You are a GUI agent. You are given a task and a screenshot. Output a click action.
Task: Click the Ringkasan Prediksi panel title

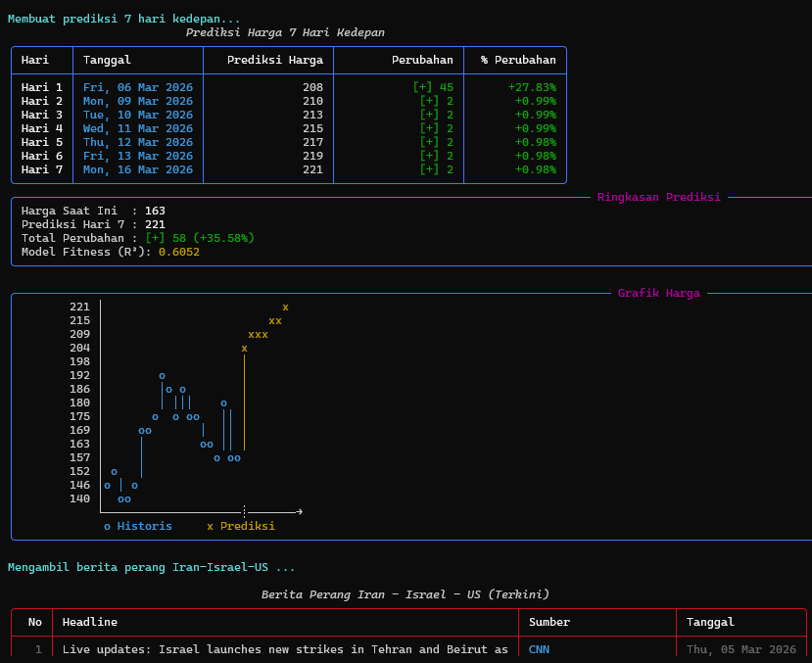click(658, 197)
